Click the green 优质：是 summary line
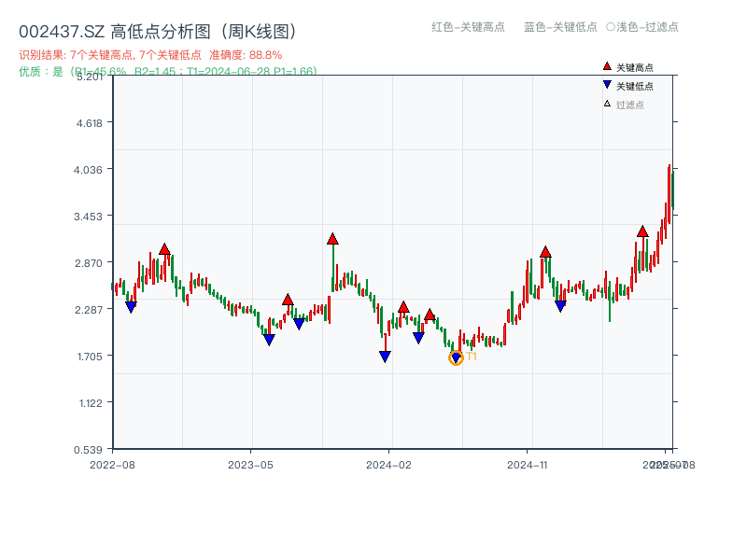 [168, 72]
